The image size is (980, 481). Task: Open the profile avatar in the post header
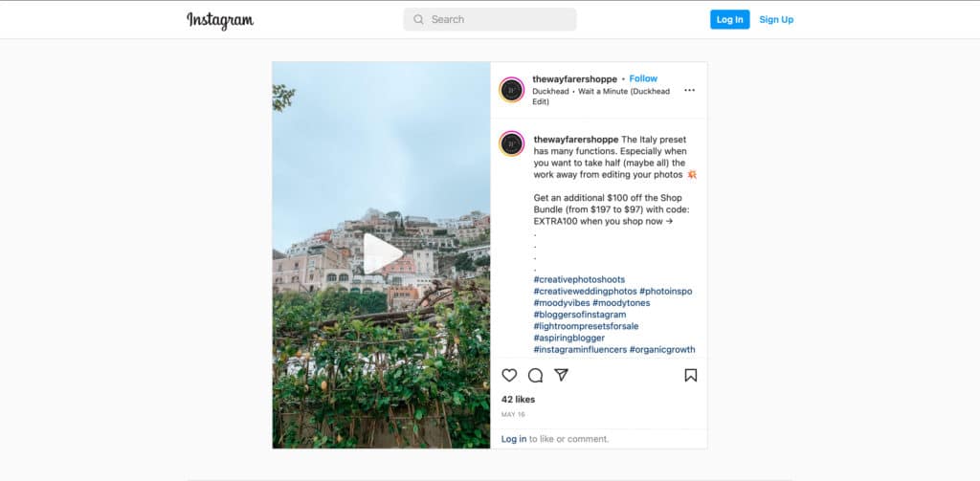(511, 90)
